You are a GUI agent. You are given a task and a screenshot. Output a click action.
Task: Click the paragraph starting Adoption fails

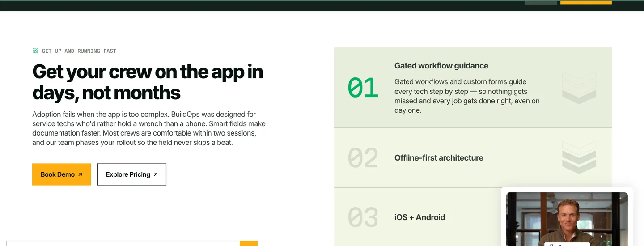(x=149, y=128)
